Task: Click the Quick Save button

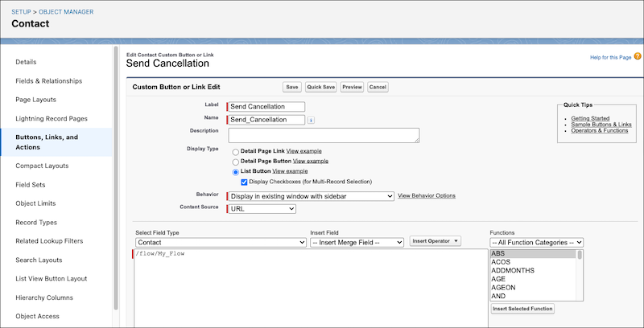Action: point(320,87)
